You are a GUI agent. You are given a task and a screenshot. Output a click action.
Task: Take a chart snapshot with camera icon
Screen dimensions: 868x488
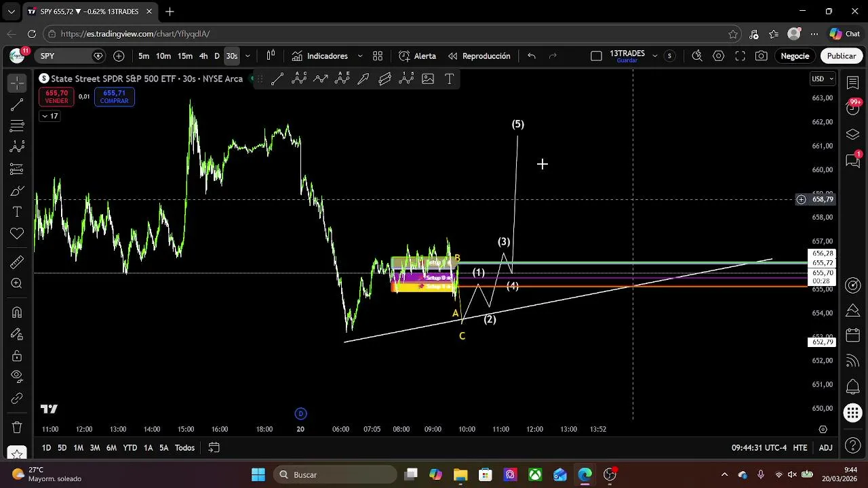pyautogui.click(x=762, y=56)
